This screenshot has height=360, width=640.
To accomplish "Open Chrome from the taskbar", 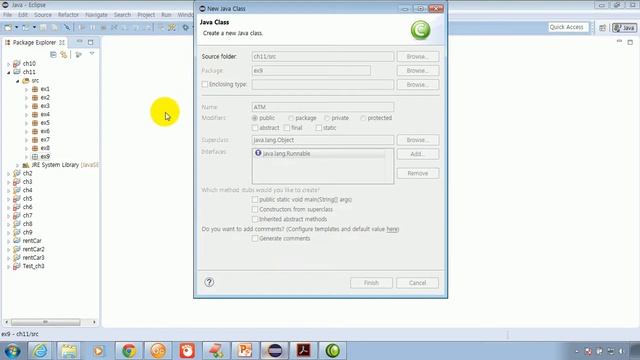I will point(129,351).
